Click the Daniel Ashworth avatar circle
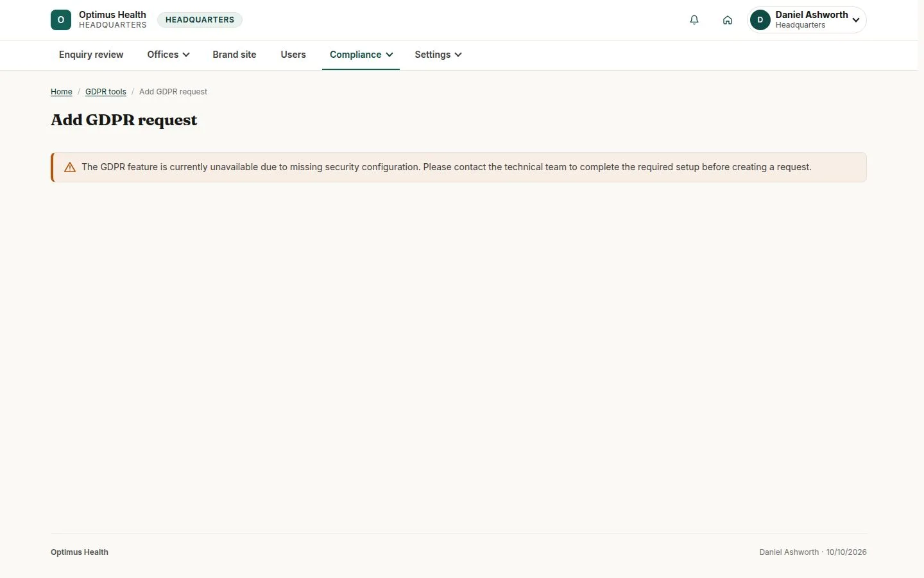Screen dimensions: 924x578 tap(760, 20)
